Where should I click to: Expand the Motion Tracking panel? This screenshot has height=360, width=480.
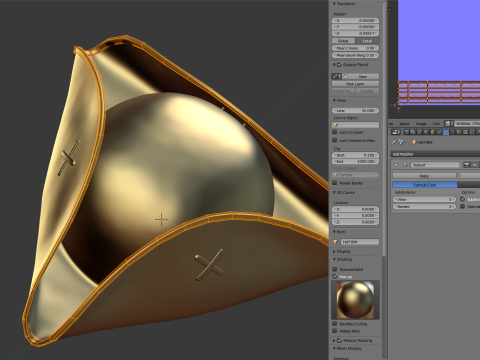pos(334,340)
